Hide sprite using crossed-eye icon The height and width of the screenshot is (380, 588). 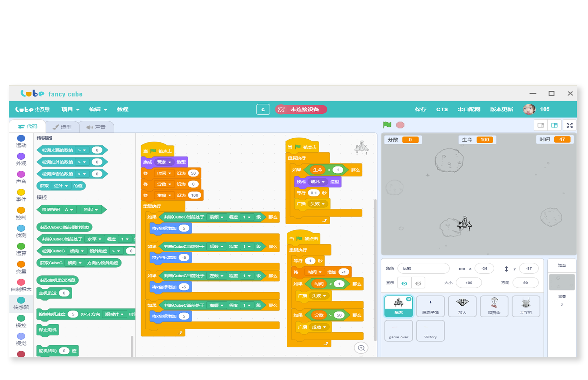tap(418, 283)
